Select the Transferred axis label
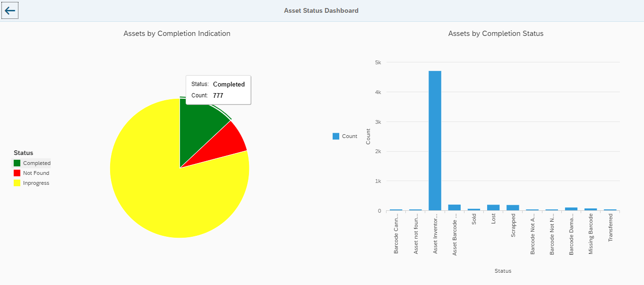Screen dimensions: 644x285 (x=611, y=227)
